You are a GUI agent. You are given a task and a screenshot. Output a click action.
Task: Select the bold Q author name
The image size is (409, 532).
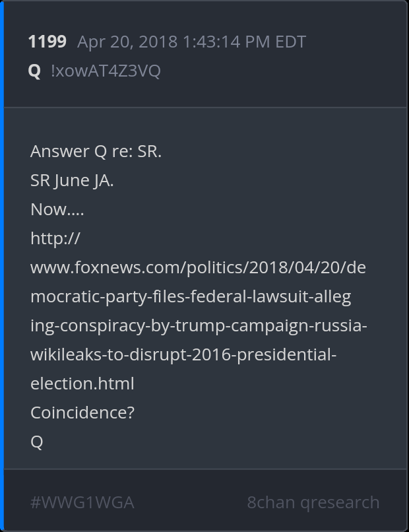coord(34,71)
